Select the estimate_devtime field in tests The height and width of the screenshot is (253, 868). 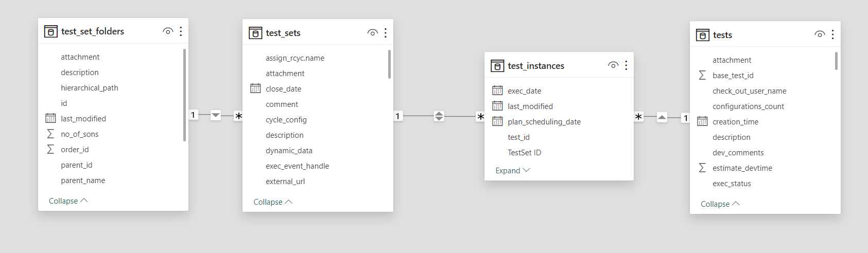click(x=742, y=168)
